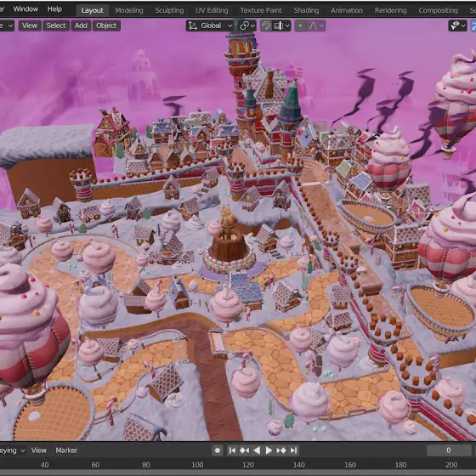
Task: Open the snapping options dropdown
Action: (281, 25)
